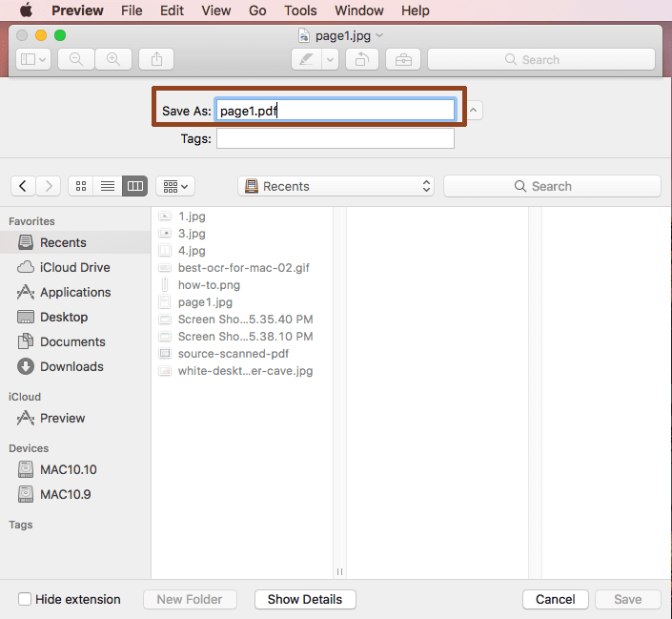Click the New Folder button
Image resolution: width=672 pixels, height=619 pixels.
coord(190,599)
